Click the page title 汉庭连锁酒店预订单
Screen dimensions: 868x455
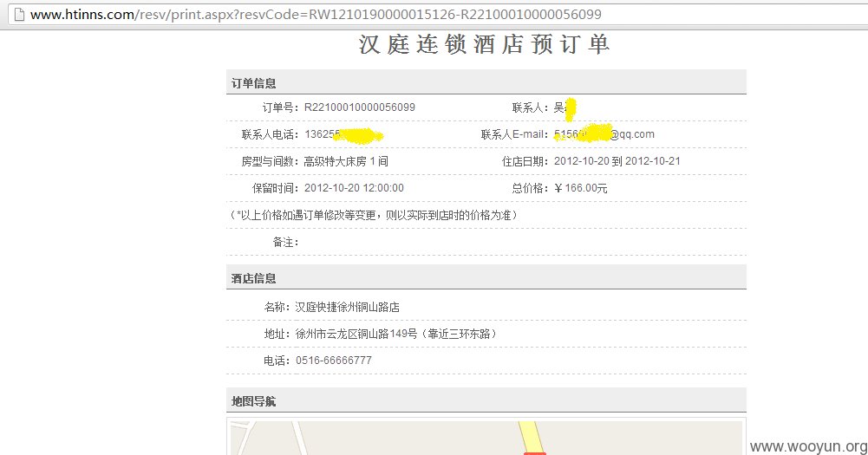click(x=485, y=44)
